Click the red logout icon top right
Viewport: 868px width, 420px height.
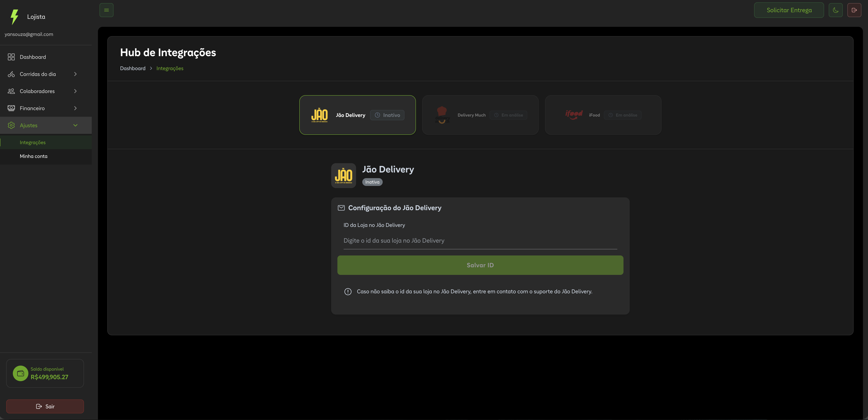(854, 10)
